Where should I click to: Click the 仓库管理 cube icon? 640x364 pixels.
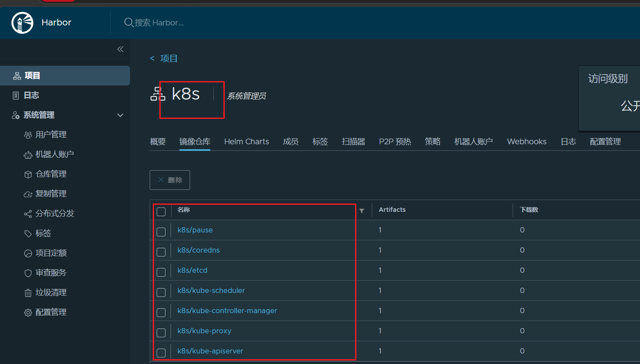pos(28,175)
